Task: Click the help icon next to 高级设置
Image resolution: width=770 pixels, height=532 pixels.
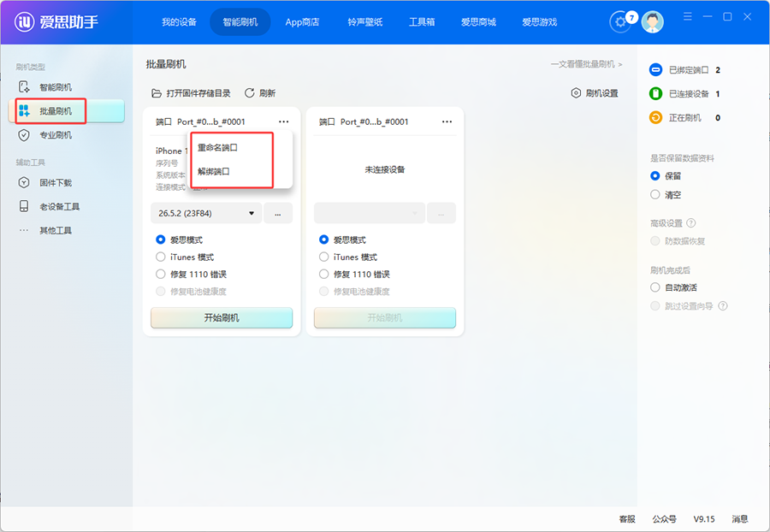Action: 691,223
